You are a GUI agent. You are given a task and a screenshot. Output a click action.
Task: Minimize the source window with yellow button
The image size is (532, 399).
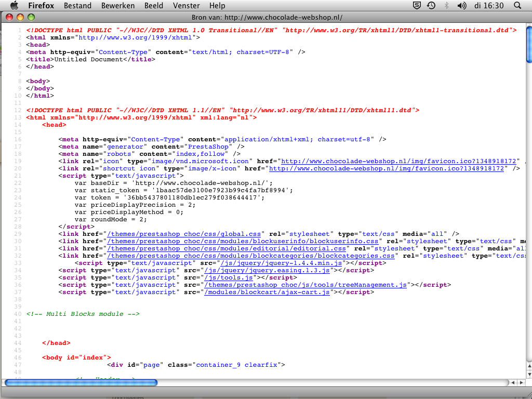pos(20,17)
